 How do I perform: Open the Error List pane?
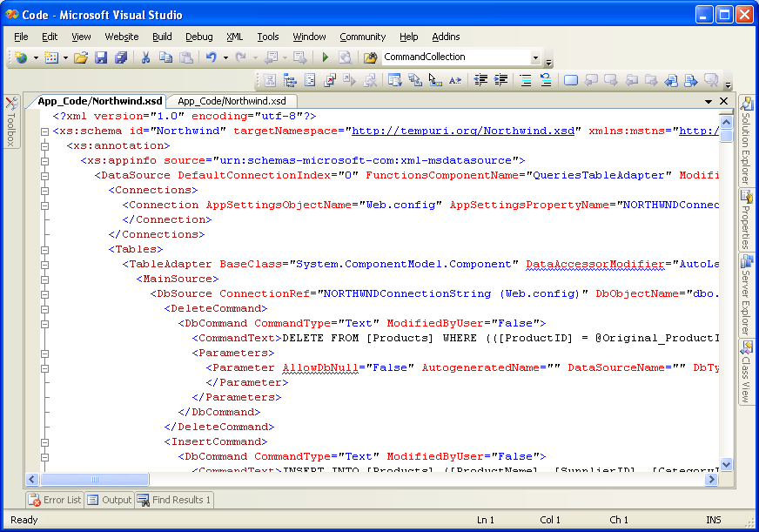[x=54, y=499]
